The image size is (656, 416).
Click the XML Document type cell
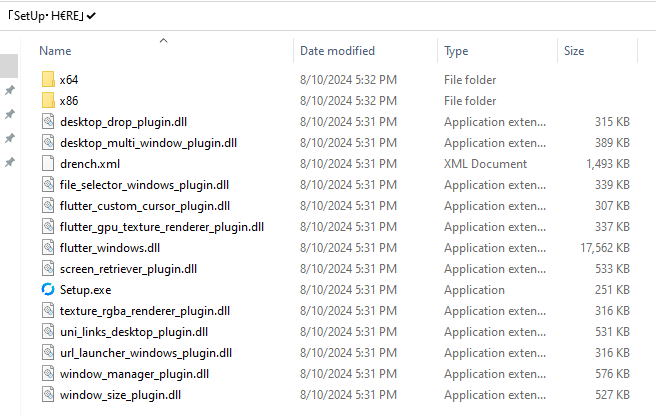485,164
